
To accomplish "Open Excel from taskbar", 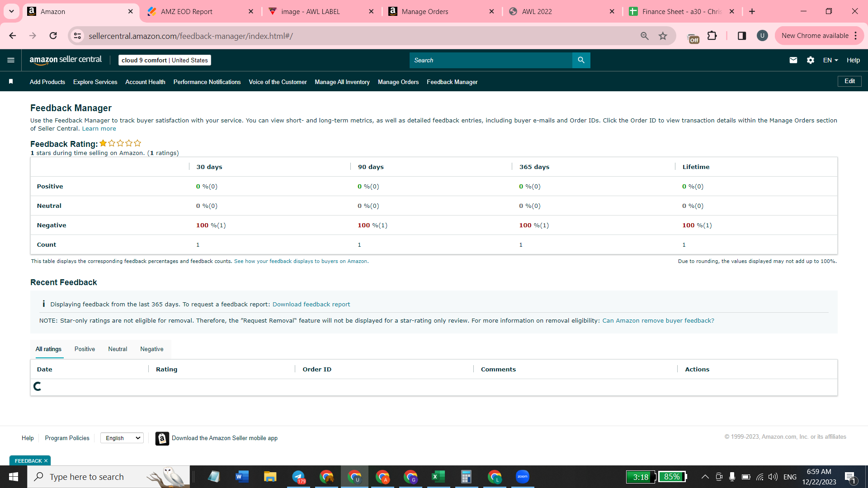I will tap(438, 477).
